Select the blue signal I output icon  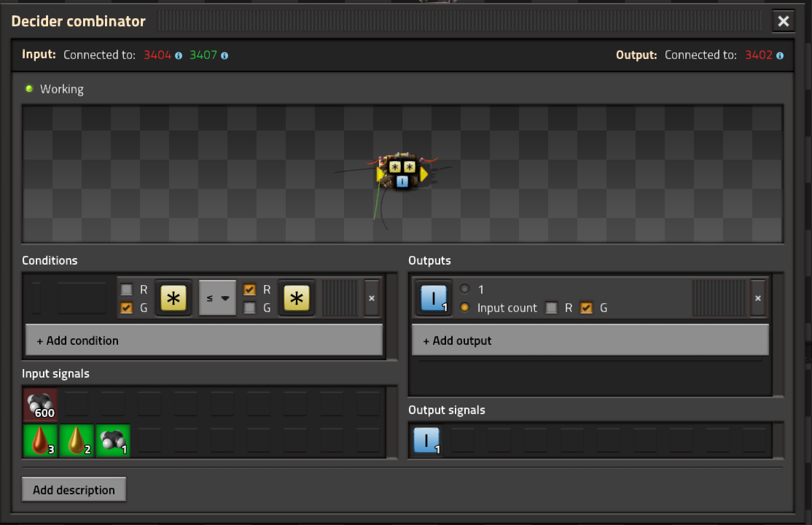point(434,298)
